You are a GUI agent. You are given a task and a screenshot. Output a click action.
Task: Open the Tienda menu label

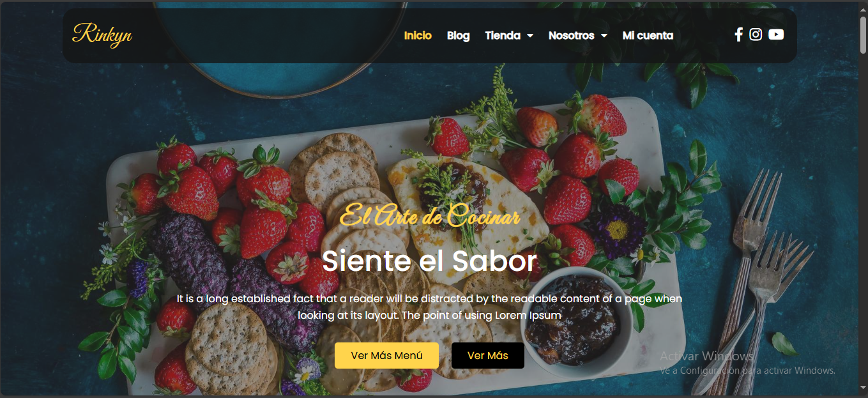coord(503,36)
